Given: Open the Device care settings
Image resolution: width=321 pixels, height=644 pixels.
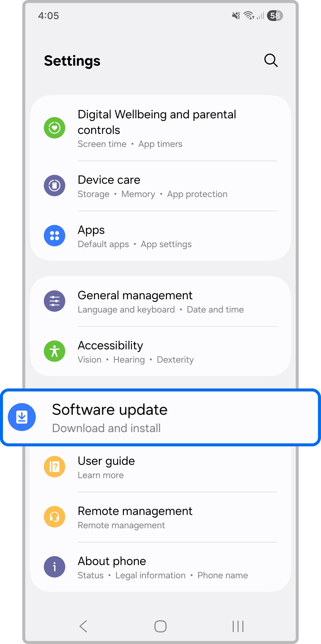Looking at the screenshot, I should (x=160, y=186).
